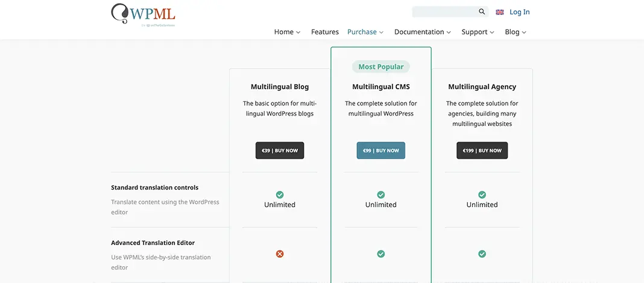Screen dimensions: 644x283
Task: Click Unlimited text under Multilingual Agency
Action: click(x=482, y=205)
